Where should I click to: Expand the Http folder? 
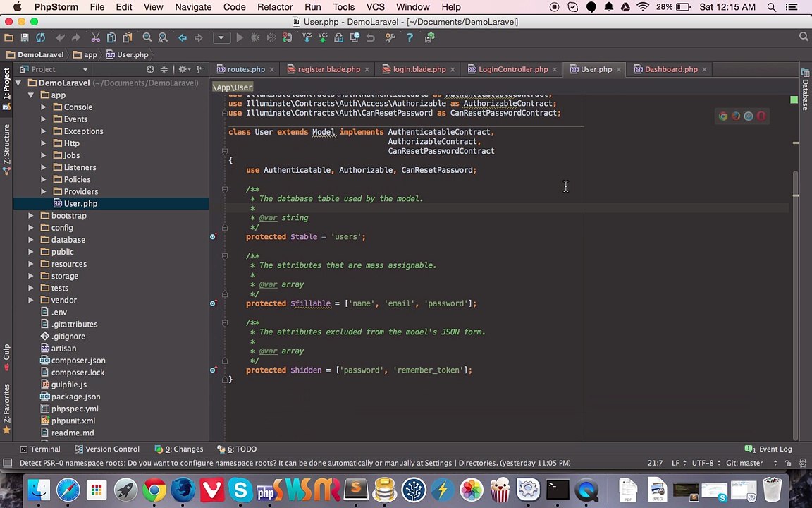44,143
